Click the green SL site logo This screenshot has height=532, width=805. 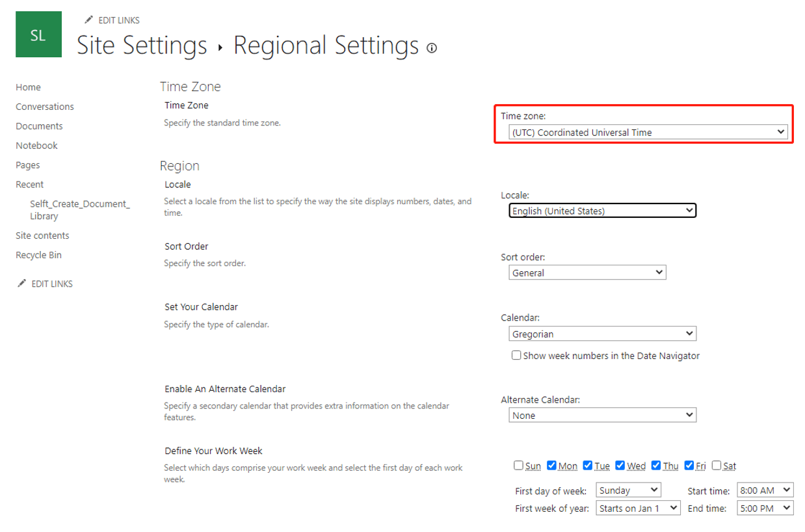(38, 34)
